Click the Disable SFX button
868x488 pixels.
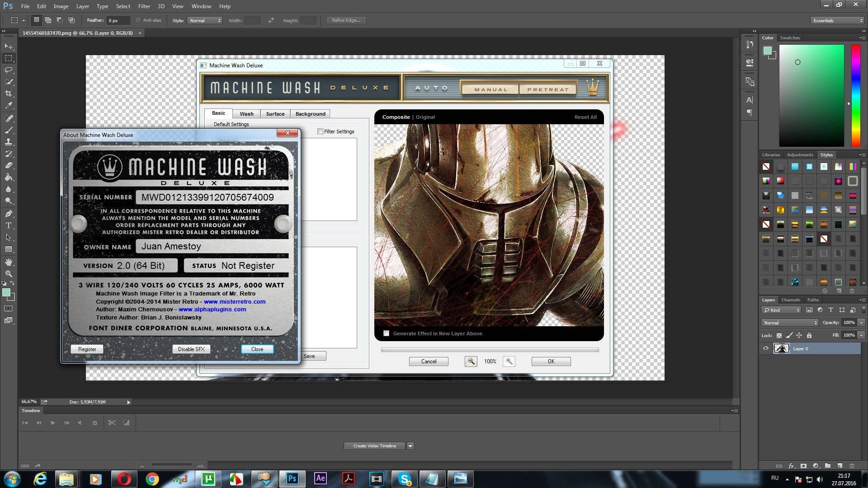point(191,349)
